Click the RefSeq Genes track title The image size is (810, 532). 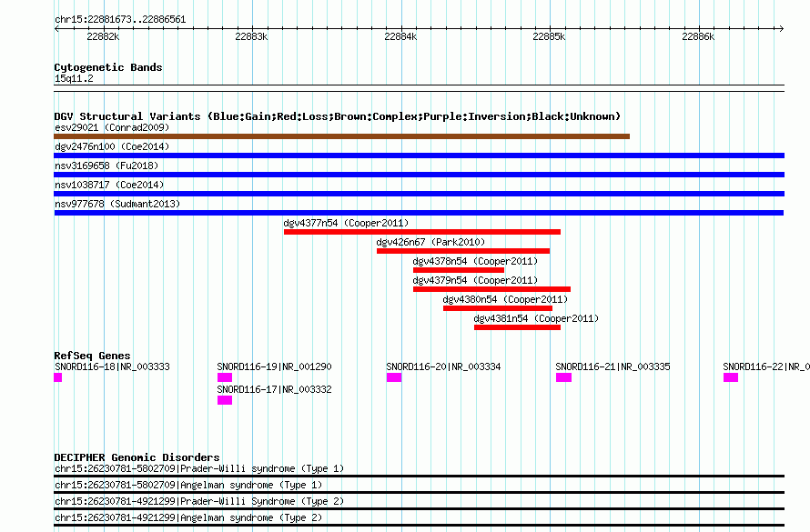pyautogui.click(x=92, y=356)
